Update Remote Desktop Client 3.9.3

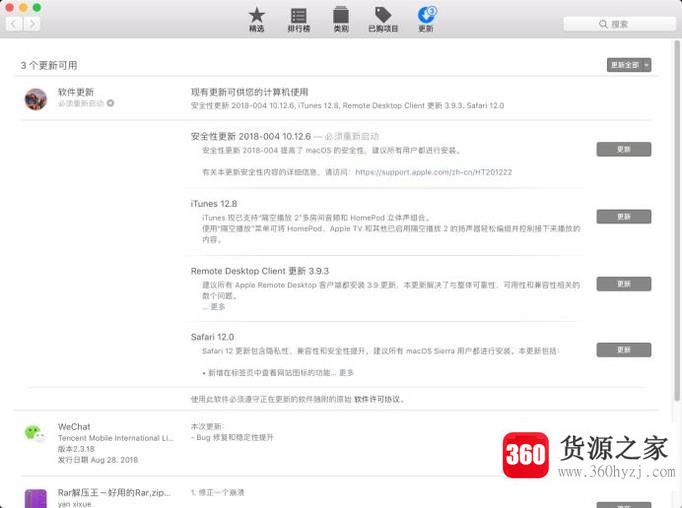[624, 284]
